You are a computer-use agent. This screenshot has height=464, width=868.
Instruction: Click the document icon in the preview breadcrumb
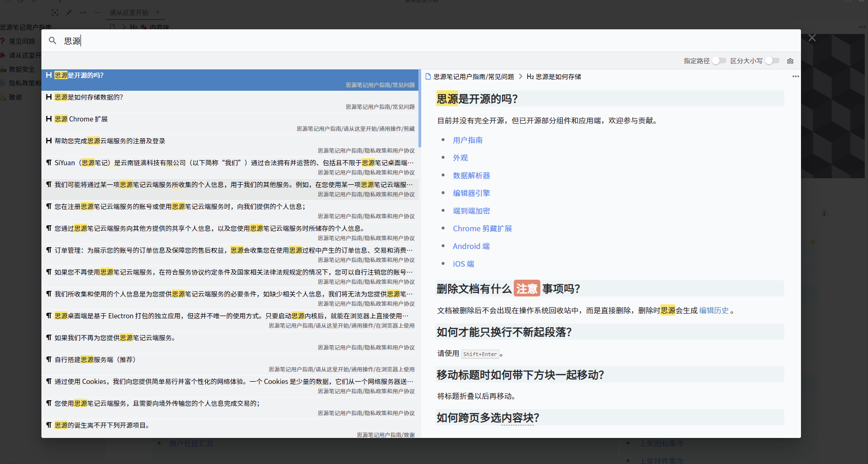pos(428,76)
